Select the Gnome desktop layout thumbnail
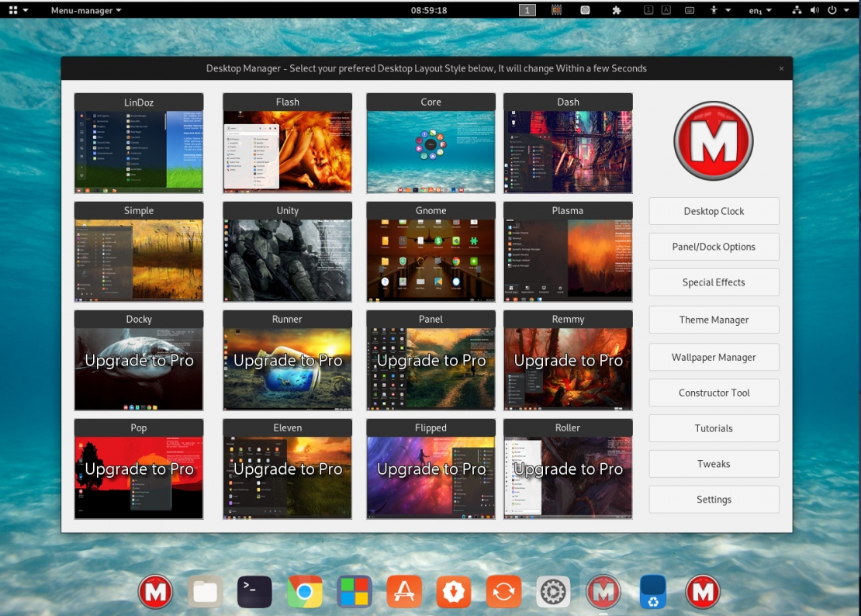 [x=430, y=251]
